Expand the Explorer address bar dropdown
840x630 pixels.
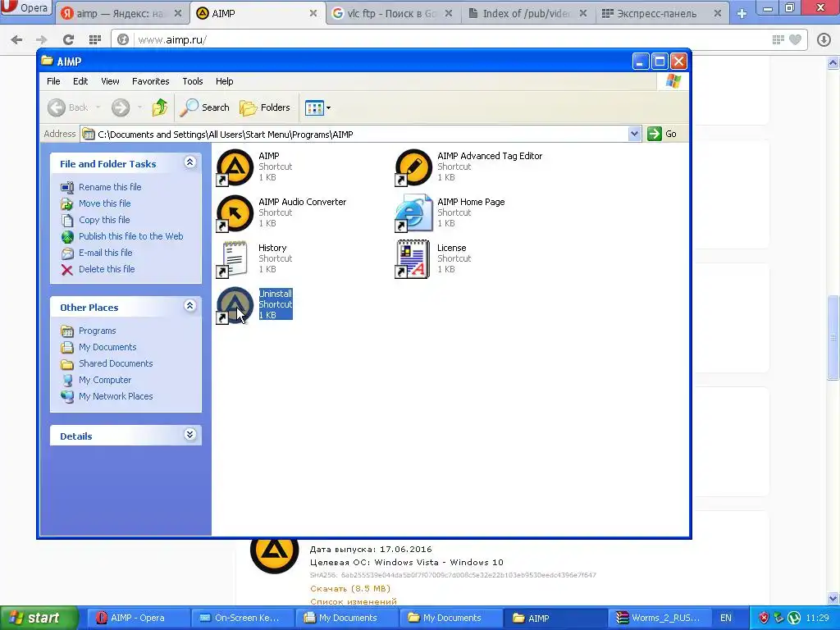[x=634, y=134]
